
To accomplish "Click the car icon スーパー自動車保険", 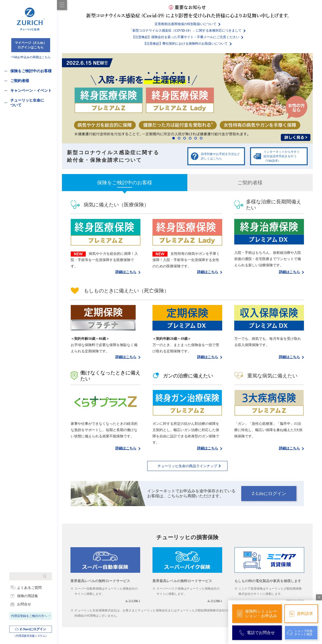I will [x=105, y=556].
